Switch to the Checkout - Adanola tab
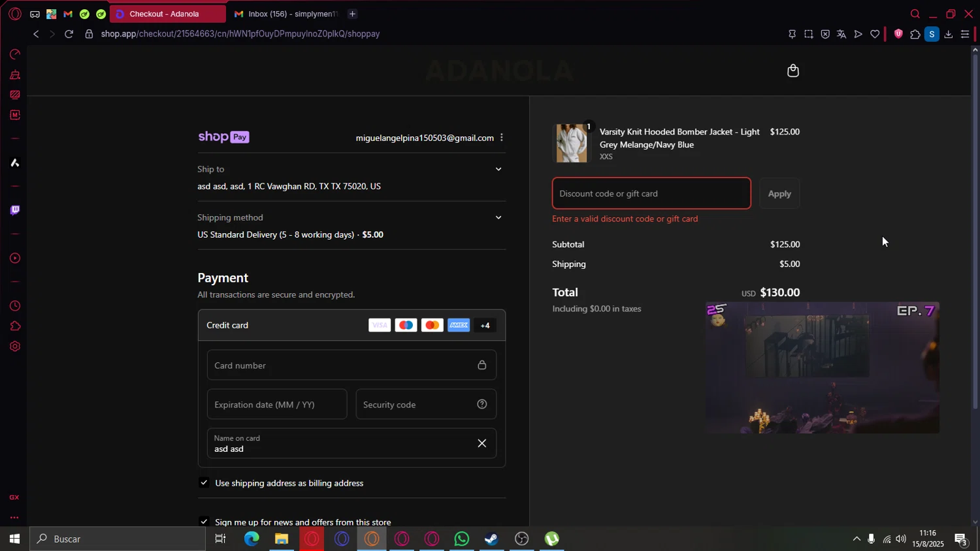Image resolution: width=980 pixels, height=551 pixels. tap(167, 14)
